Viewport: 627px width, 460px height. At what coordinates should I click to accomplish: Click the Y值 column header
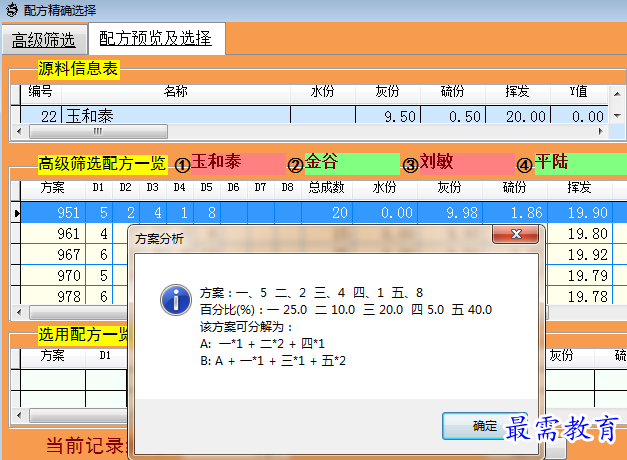pyautogui.click(x=579, y=92)
